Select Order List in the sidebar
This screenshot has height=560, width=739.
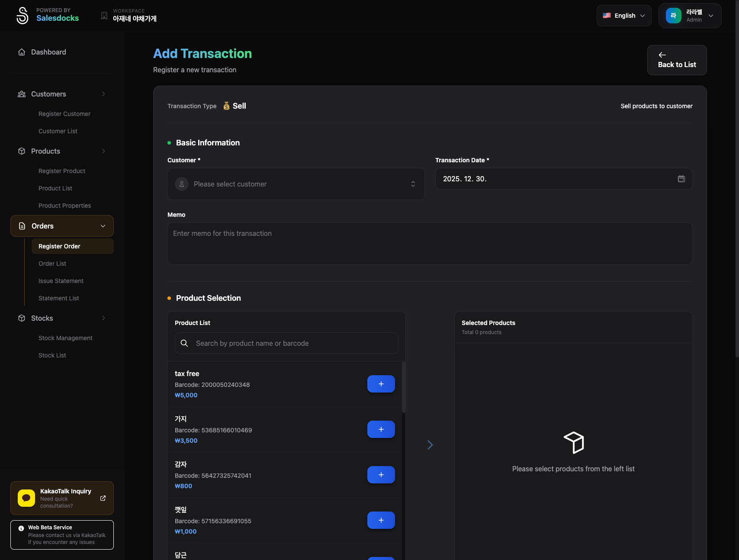coord(52,263)
